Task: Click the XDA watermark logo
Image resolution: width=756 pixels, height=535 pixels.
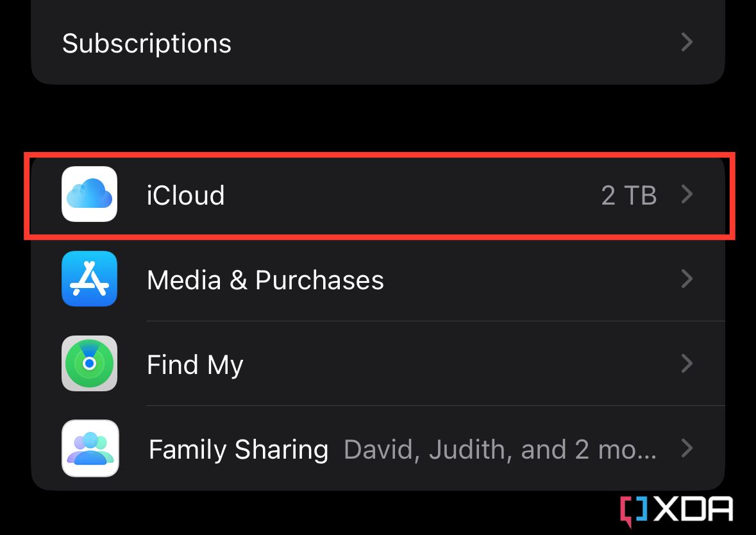Action: point(676,511)
